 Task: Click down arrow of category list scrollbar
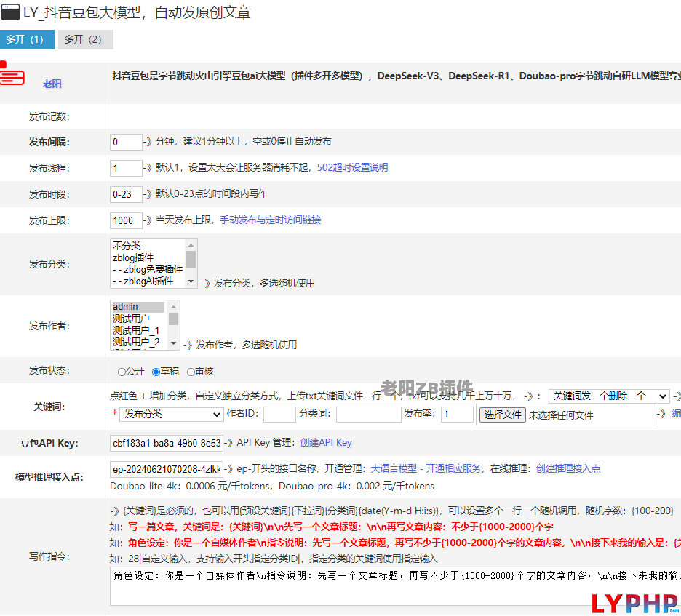point(191,281)
